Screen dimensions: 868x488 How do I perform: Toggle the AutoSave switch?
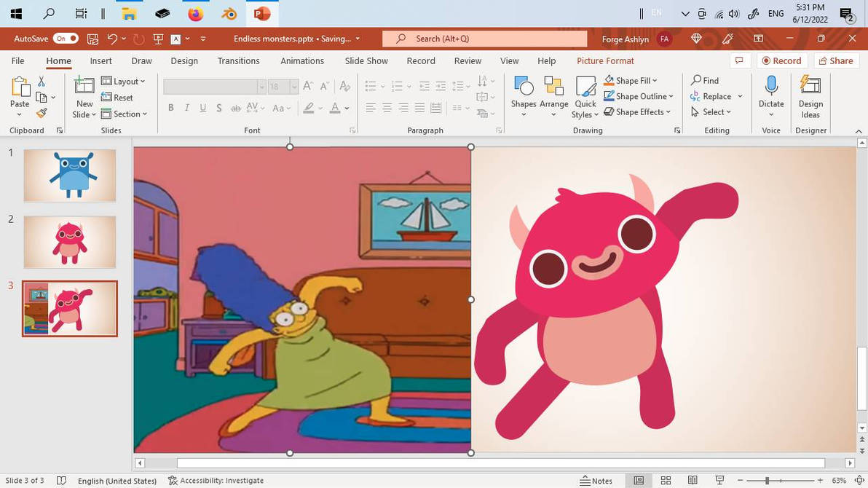click(65, 39)
